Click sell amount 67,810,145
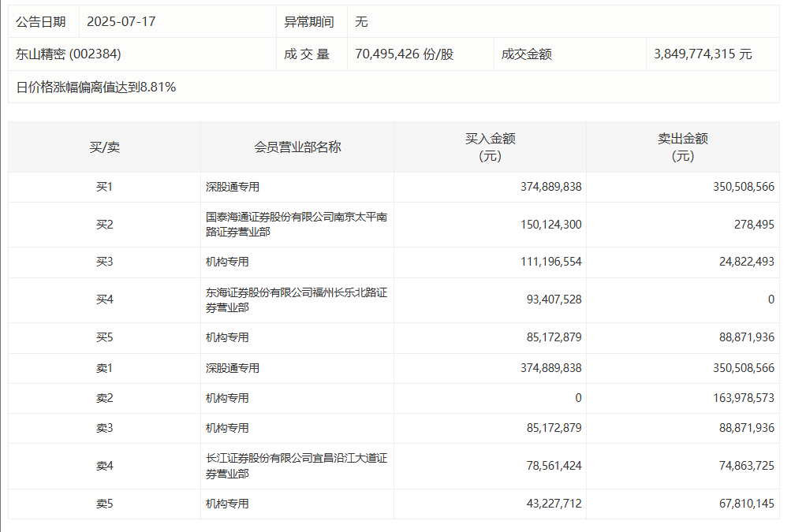The image size is (791, 532). tap(747, 504)
